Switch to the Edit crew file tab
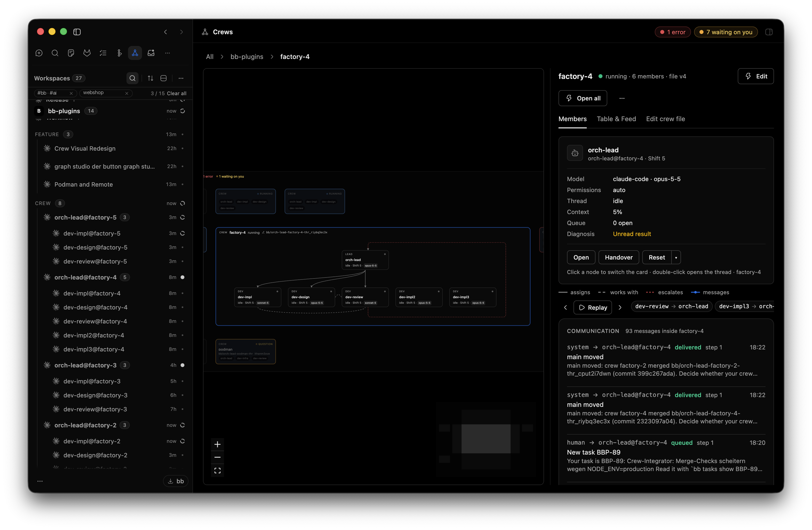Viewport: 812px width, 530px height. coord(665,119)
